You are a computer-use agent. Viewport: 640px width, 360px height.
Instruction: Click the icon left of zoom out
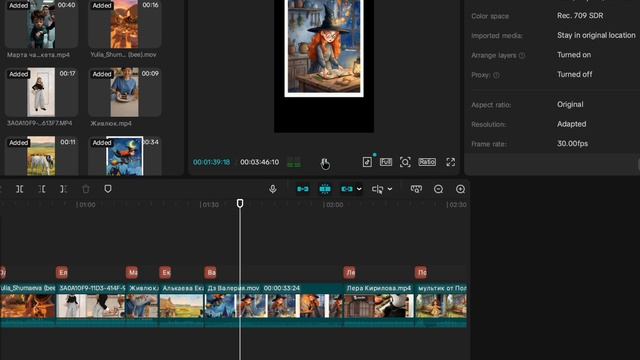point(416,189)
